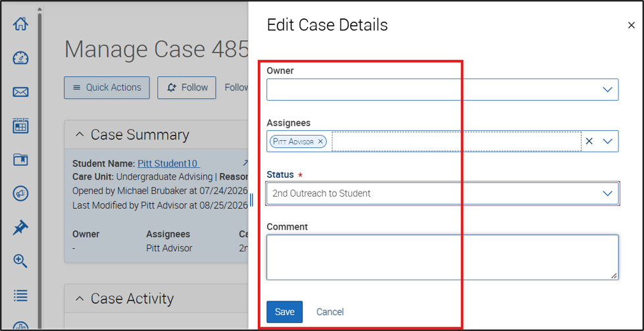Expand the Assignees dropdown arrow
The height and width of the screenshot is (331, 644).
607,141
